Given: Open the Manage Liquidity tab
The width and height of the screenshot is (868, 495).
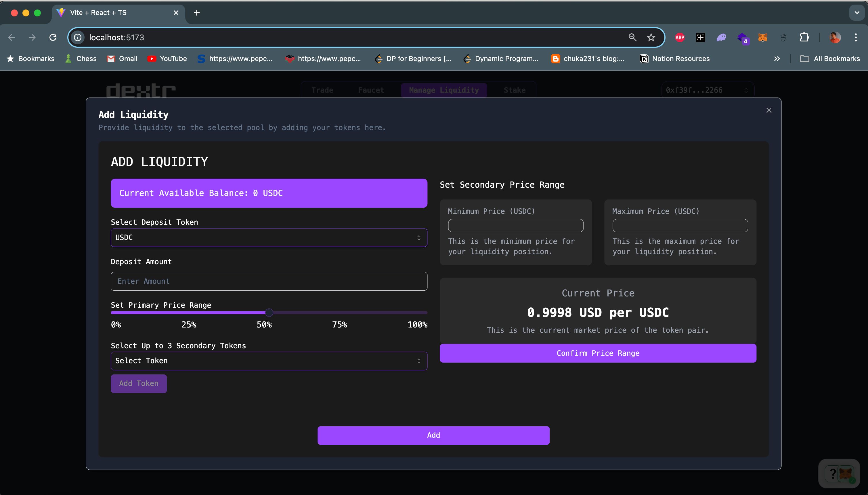Looking at the screenshot, I should 444,90.
